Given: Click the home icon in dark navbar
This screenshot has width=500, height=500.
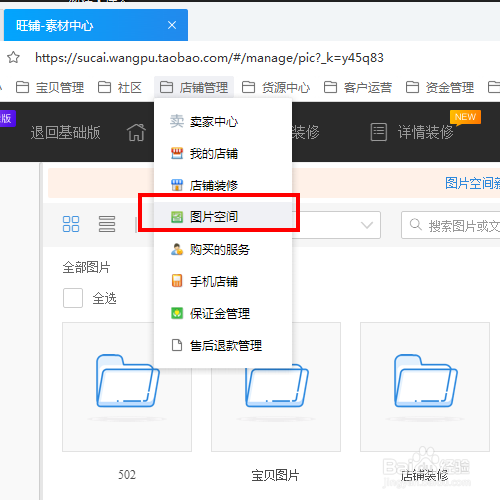Looking at the screenshot, I should point(136,132).
